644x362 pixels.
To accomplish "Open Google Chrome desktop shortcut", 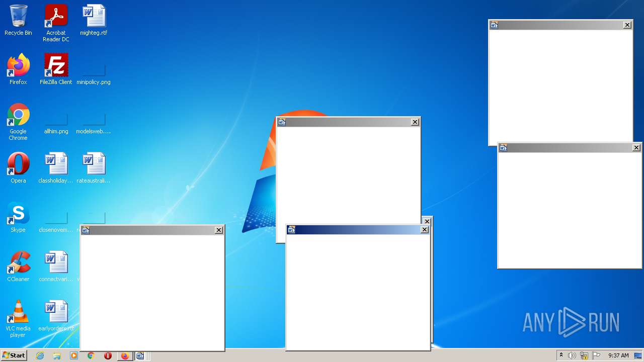I will pyautogui.click(x=18, y=122).
